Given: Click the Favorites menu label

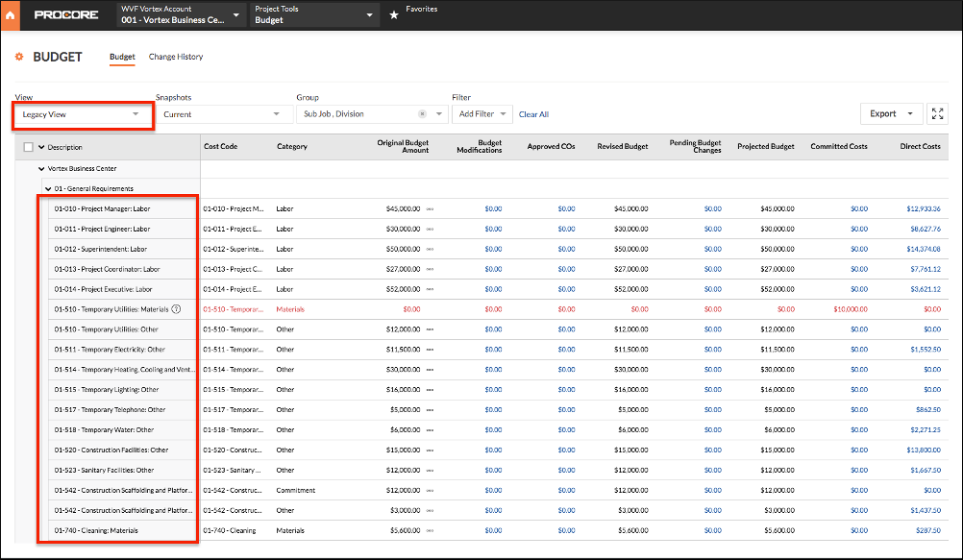Looking at the screenshot, I should pyautogui.click(x=421, y=10).
